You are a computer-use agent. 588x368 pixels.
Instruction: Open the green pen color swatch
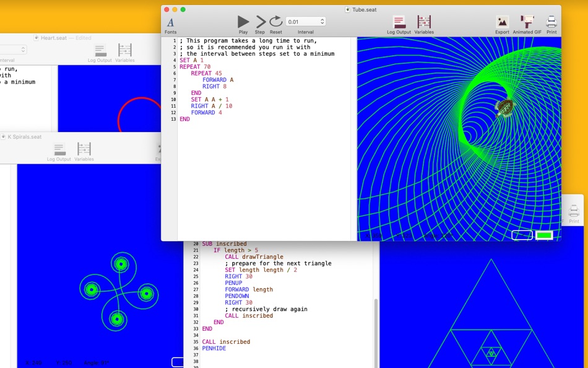click(544, 235)
